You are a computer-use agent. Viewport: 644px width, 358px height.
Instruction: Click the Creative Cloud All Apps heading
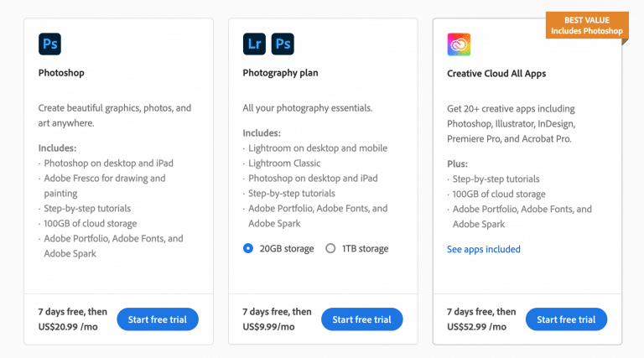(496, 74)
